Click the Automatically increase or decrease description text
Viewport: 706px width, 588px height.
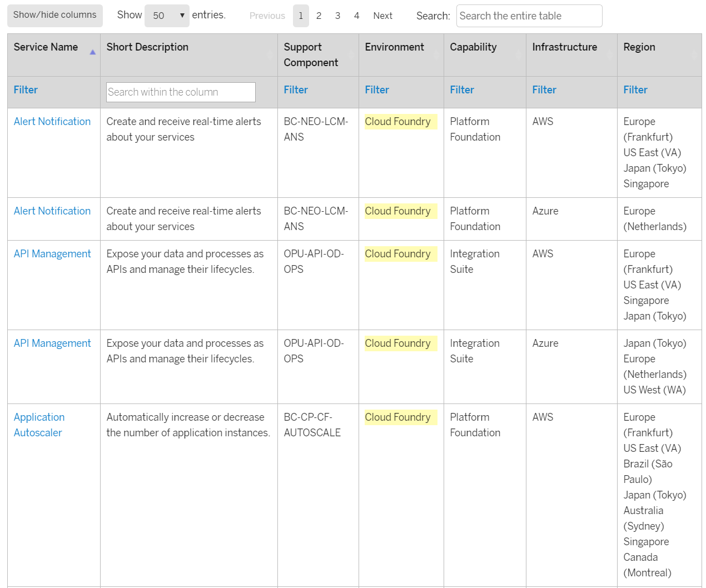click(188, 425)
